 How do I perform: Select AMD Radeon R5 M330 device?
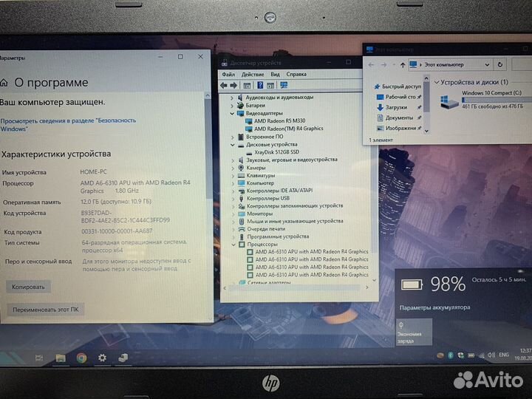pos(279,120)
